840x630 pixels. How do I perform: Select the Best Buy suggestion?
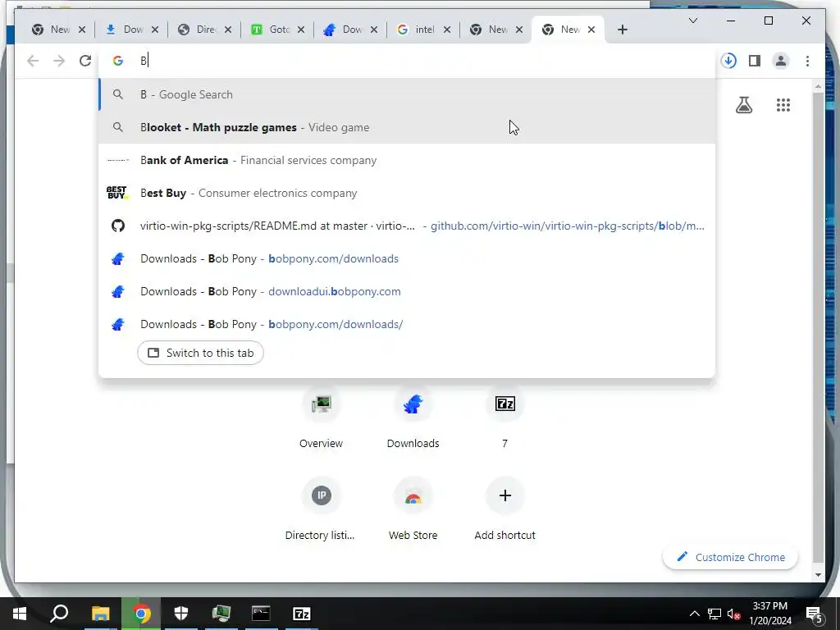407,193
